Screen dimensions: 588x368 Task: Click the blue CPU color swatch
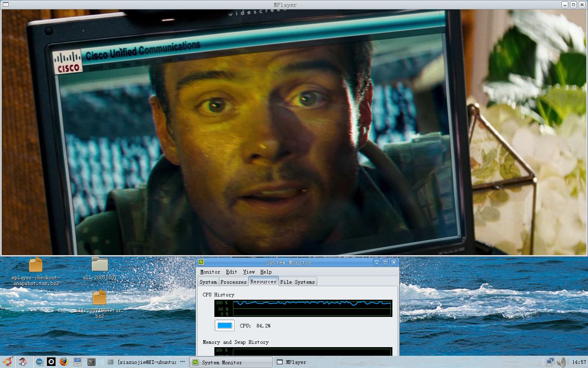225,325
